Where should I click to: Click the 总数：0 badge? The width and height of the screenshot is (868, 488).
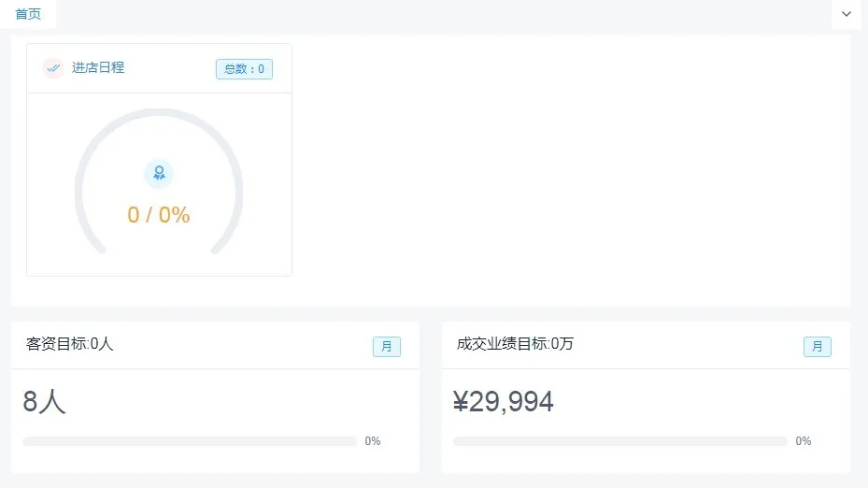244,69
